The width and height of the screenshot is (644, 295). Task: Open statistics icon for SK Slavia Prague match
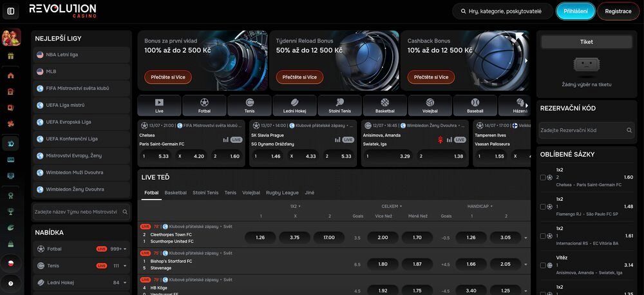(337, 140)
